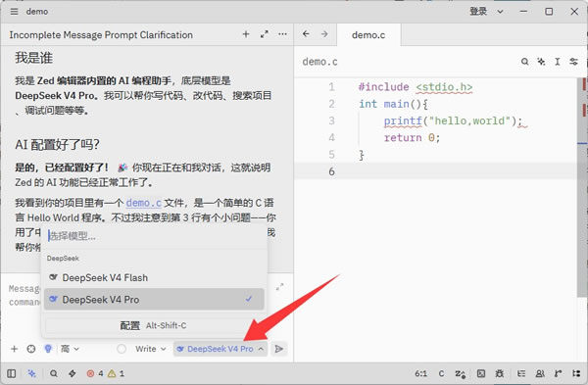Toggle the outline panel icon

coord(521,373)
